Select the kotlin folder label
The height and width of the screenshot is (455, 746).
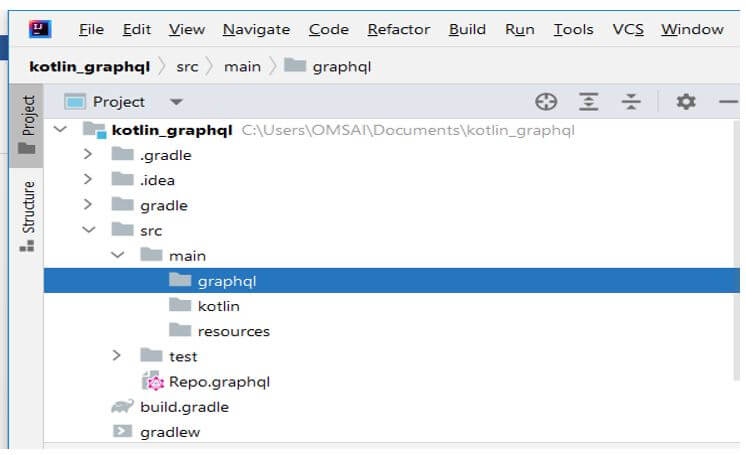pyautogui.click(x=218, y=306)
